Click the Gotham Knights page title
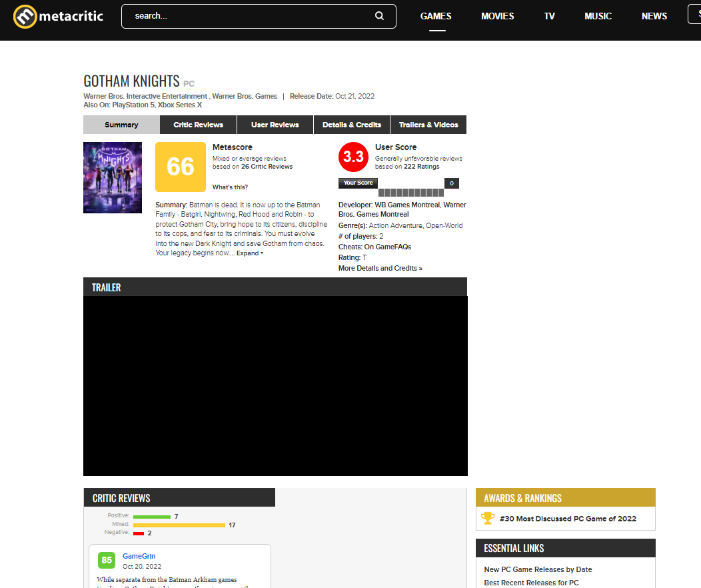Screen dimensions: 701x588 coord(131,81)
